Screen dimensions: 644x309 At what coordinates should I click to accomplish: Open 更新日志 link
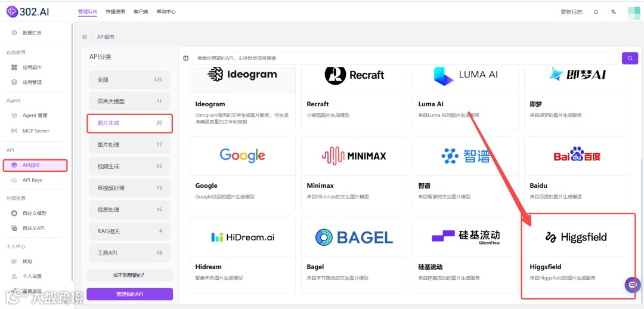571,12
